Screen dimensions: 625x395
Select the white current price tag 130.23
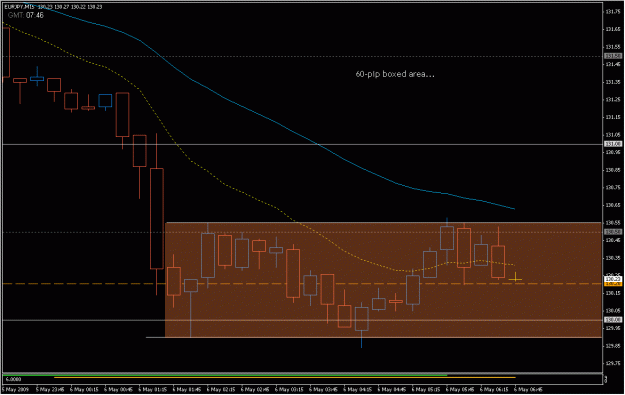[613, 279]
